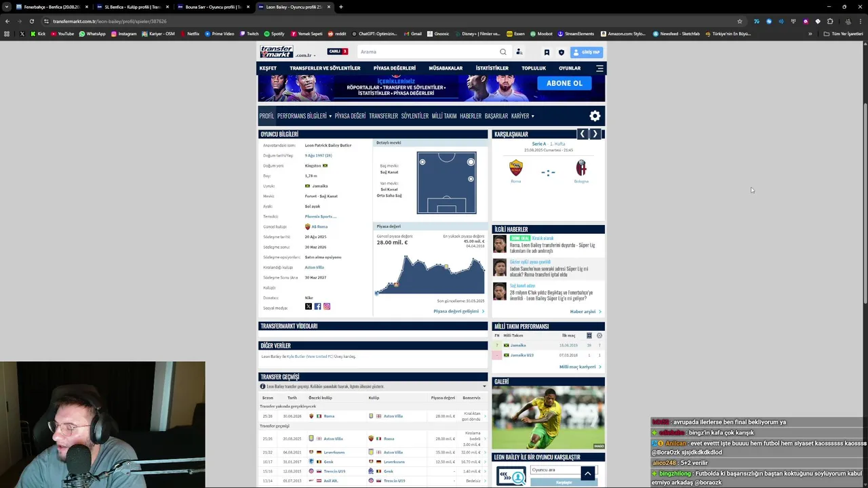This screenshot has width=868, height=488.
Task: Show previous match in Karşılaşmalar
Action: pyautogui.click(x=582, y=134)
